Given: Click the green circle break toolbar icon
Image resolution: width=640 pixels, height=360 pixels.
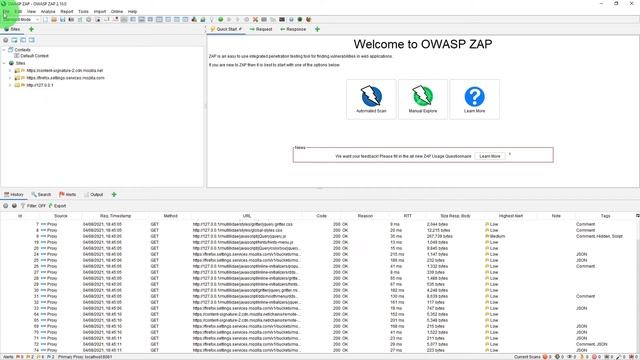Looking at the screenshot, I should (x=220, y=20).
